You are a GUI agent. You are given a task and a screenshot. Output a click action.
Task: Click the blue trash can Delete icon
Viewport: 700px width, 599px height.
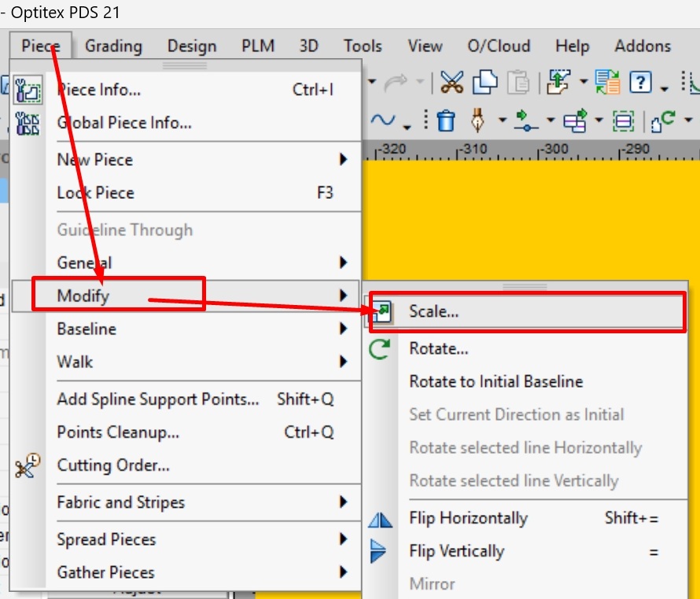click(x=447, y=120)
